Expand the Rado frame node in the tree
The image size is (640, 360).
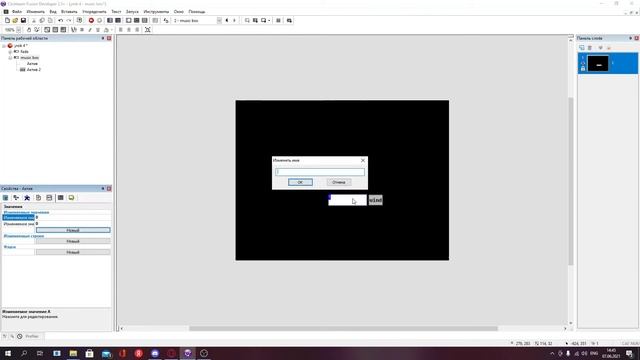click(10, 52)
